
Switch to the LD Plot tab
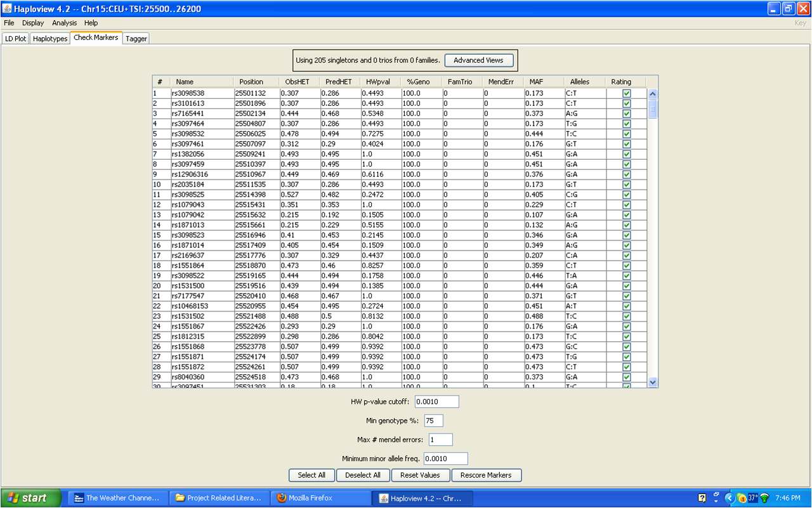[x=16, y=39]
